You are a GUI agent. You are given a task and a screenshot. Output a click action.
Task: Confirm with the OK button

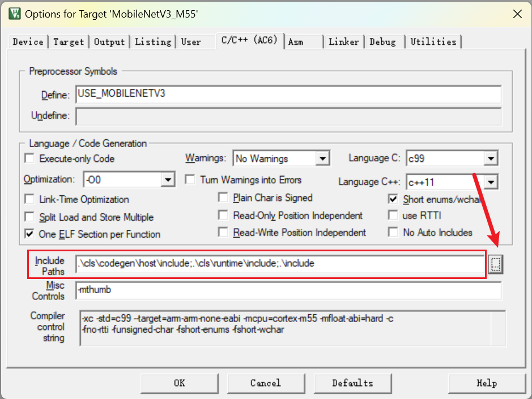[180, 383]
